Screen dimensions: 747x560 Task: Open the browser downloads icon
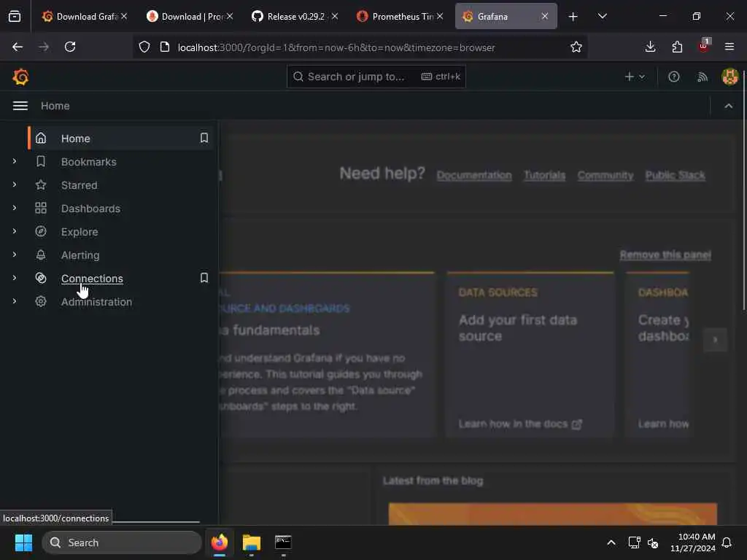[650, 47]
